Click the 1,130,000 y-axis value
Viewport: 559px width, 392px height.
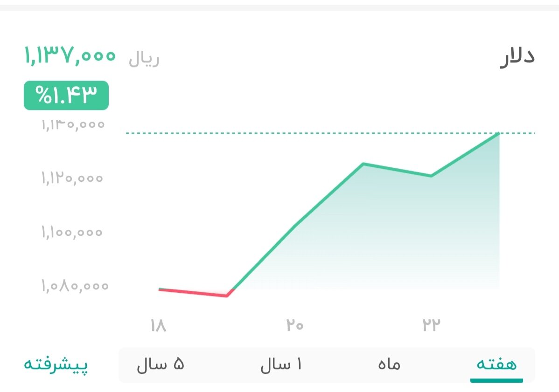click(72, 124)
